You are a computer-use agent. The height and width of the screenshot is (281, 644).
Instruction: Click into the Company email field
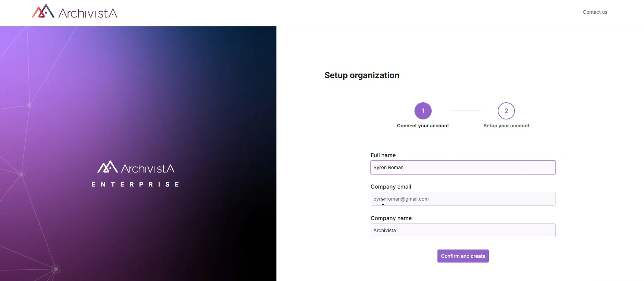(463, 199)
